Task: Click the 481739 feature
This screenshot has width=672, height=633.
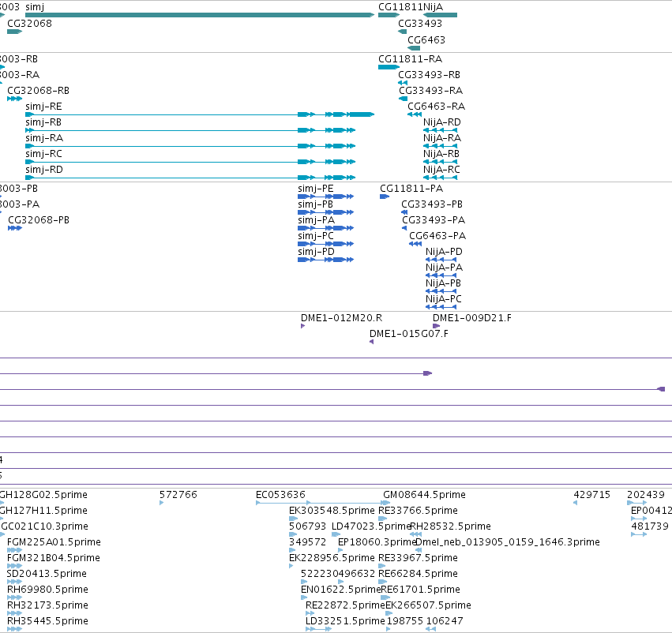Action: click(x=639, y=534)
